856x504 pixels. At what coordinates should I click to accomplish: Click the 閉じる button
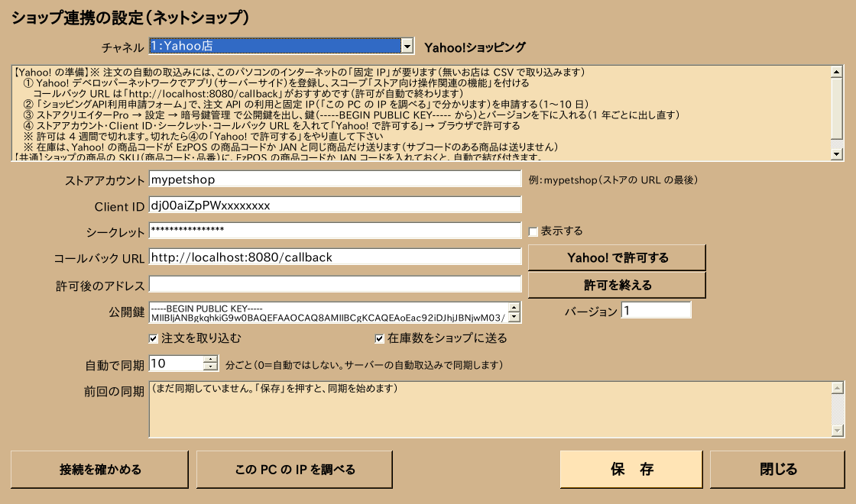[x=778, y=469]
